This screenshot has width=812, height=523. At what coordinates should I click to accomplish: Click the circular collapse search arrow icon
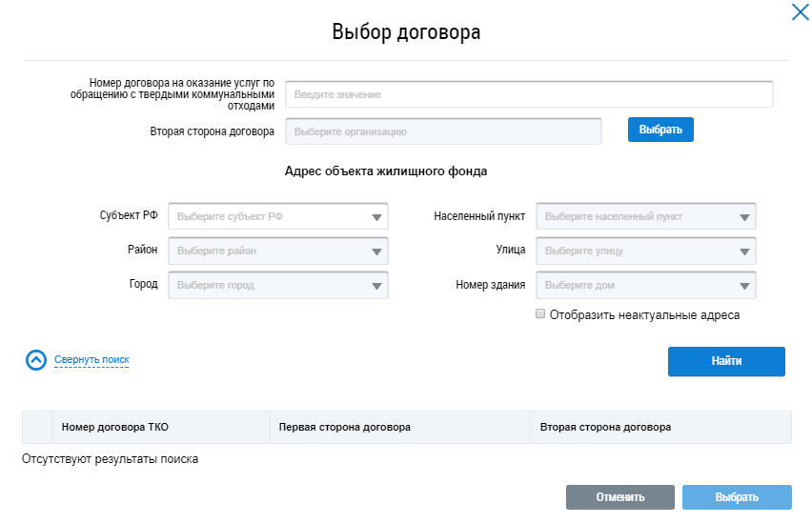[35, 360]
